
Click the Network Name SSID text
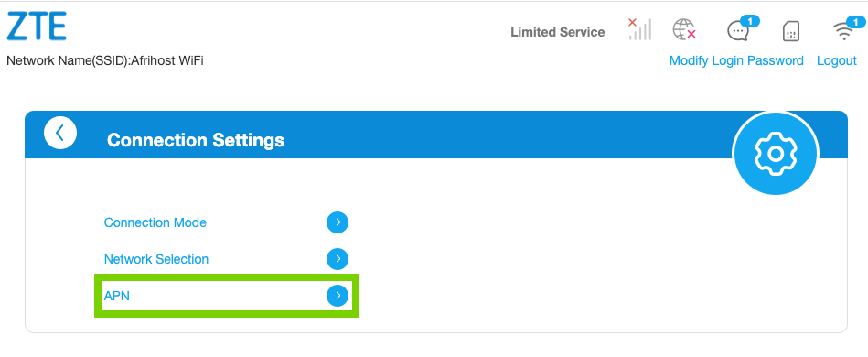coord(105,61)
